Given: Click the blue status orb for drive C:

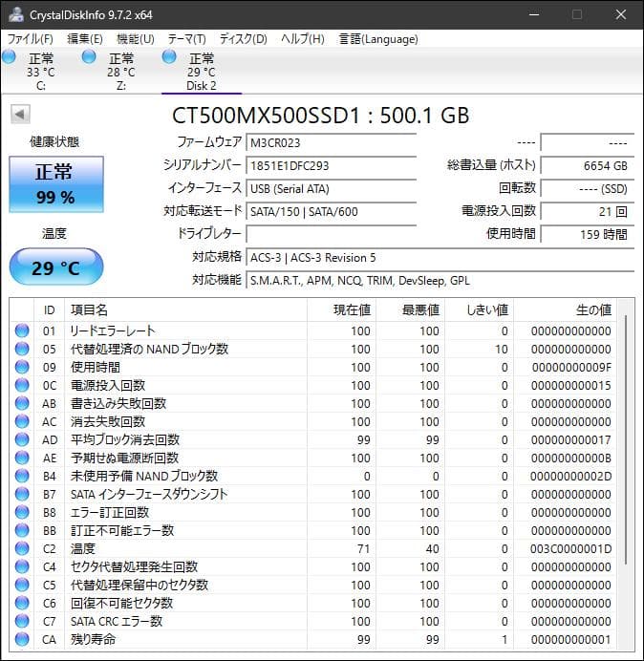Looking at the screenshot, I should (x=9, y=57).
